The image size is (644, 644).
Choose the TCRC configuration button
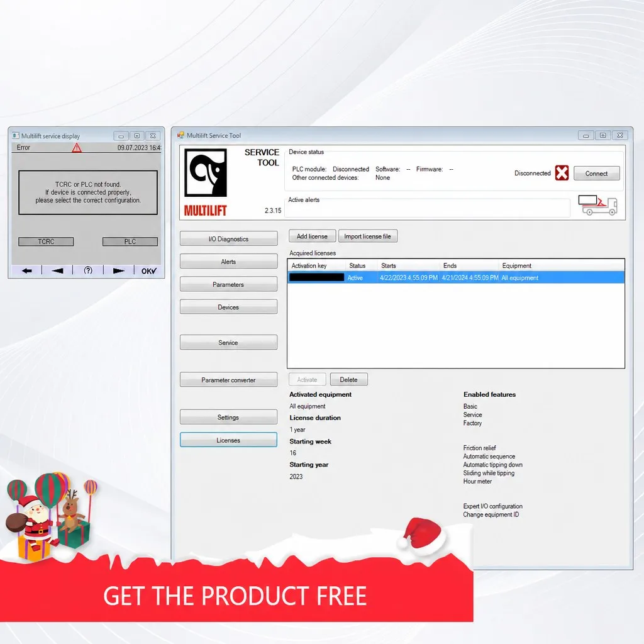(x=46, y=241)
